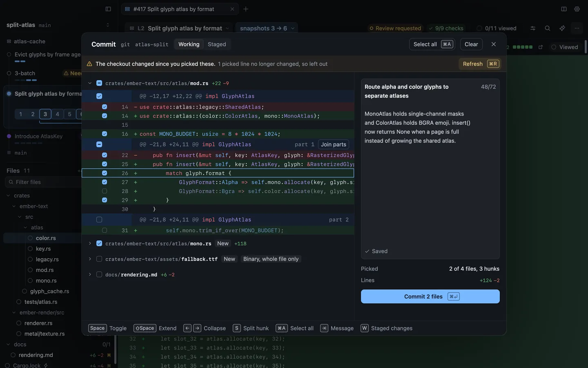The width and height of the screenshot is (588, 368).
Task: Switch to the Working tab
Action: pos(189,44)
